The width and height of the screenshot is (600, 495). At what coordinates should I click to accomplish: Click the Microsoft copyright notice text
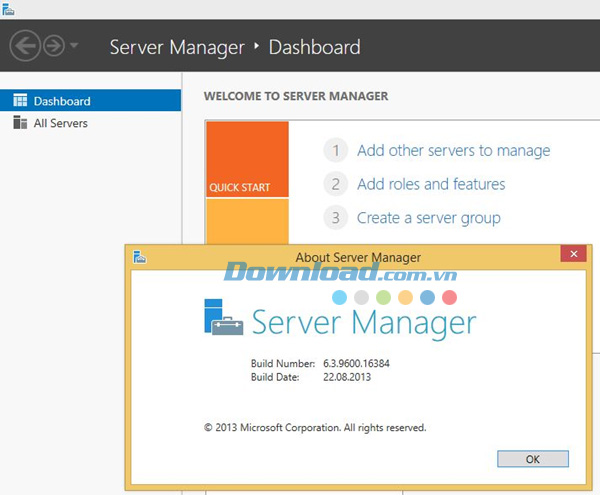[315, 427]
